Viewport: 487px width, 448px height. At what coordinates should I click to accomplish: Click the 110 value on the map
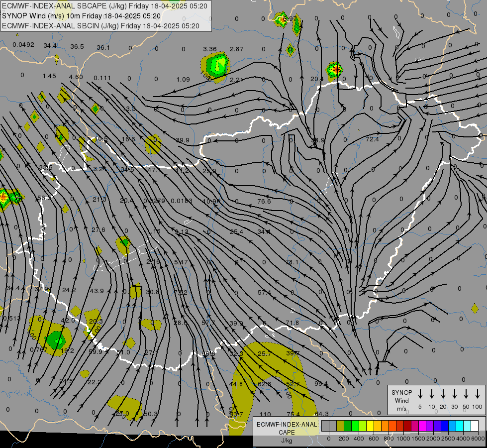[x=265, y=415]
